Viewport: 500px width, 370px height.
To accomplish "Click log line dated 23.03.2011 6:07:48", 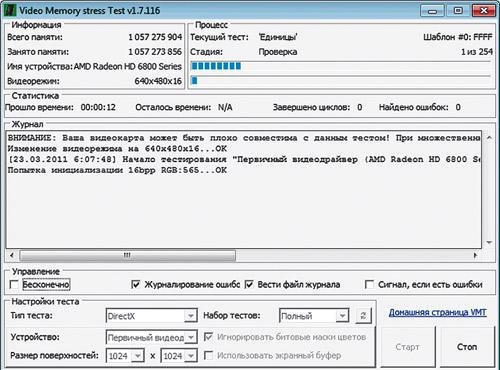I will (x=244, y=159).
